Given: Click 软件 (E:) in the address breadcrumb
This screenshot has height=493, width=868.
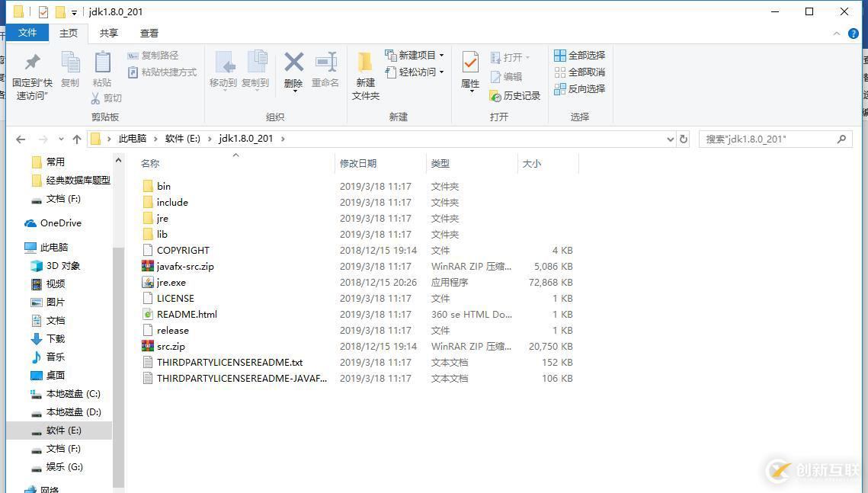Looking at the screenshot, I should point(183,139).
